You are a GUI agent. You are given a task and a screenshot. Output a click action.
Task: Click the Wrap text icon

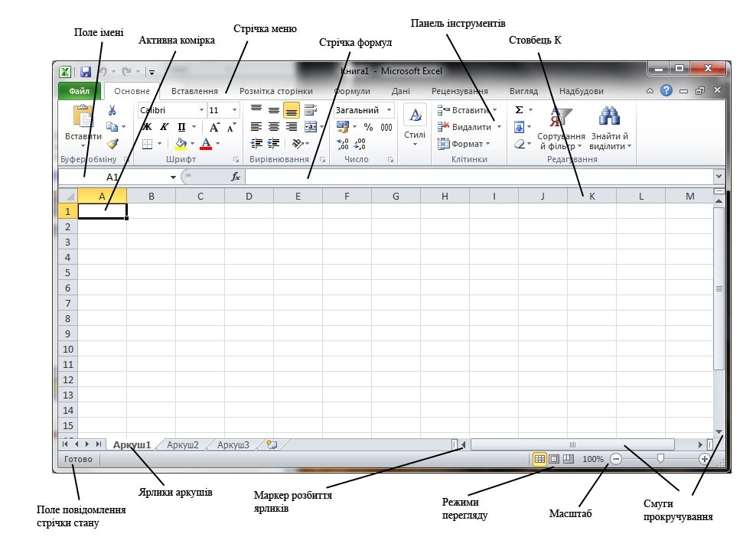tap(311, 110)
